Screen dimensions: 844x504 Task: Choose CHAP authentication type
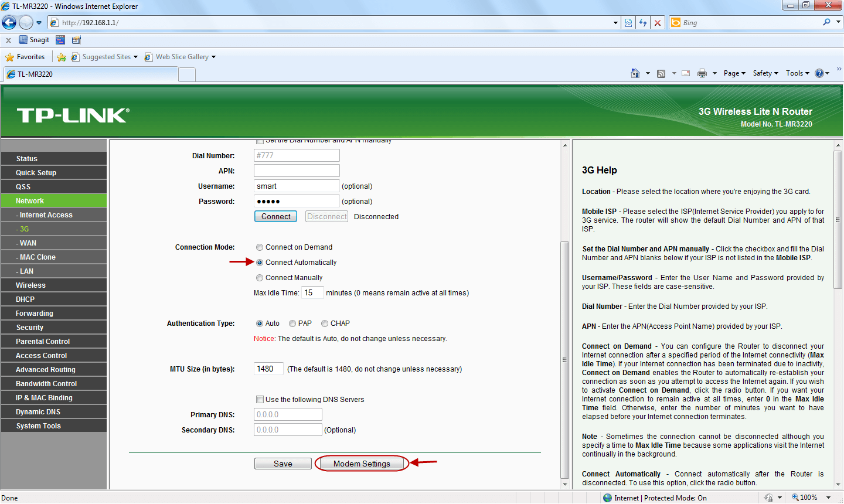(325, 323)
